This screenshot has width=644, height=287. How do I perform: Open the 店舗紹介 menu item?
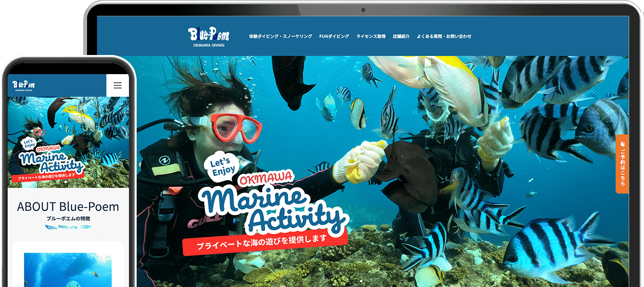(401, 36)
